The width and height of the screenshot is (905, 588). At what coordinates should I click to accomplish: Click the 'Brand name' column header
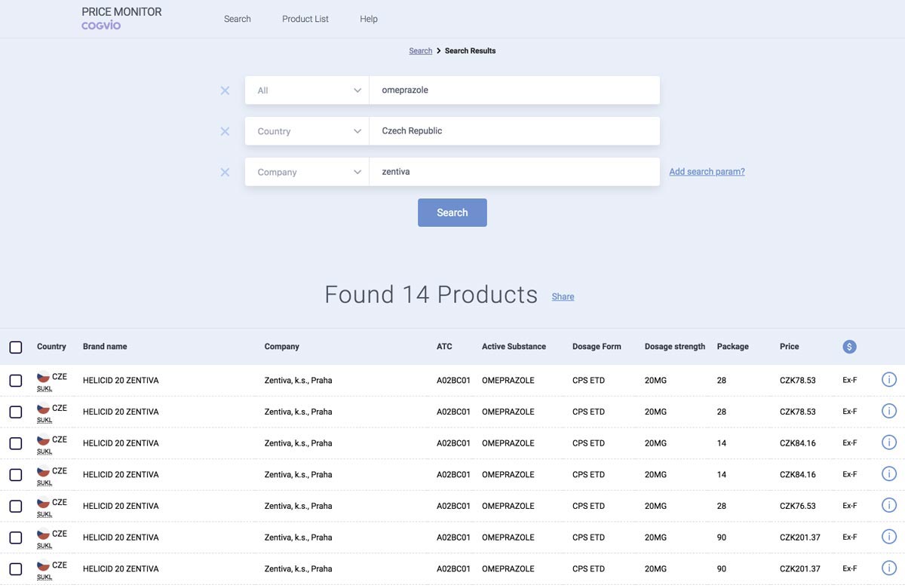point(105,347)
